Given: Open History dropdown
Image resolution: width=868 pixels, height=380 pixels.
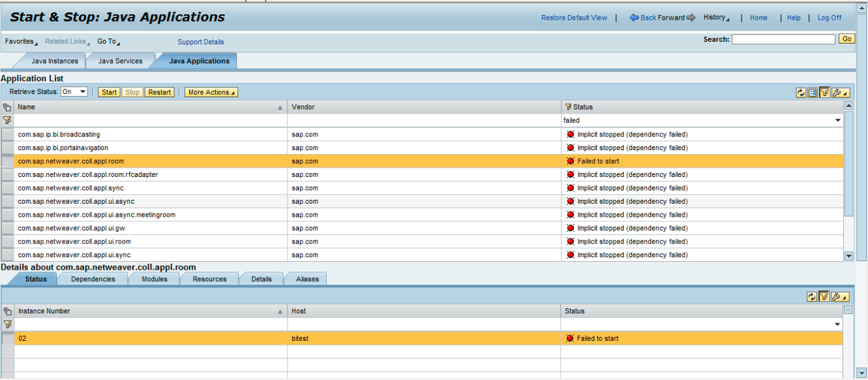Looking at the screenshot, I should [x=716, y=18].
